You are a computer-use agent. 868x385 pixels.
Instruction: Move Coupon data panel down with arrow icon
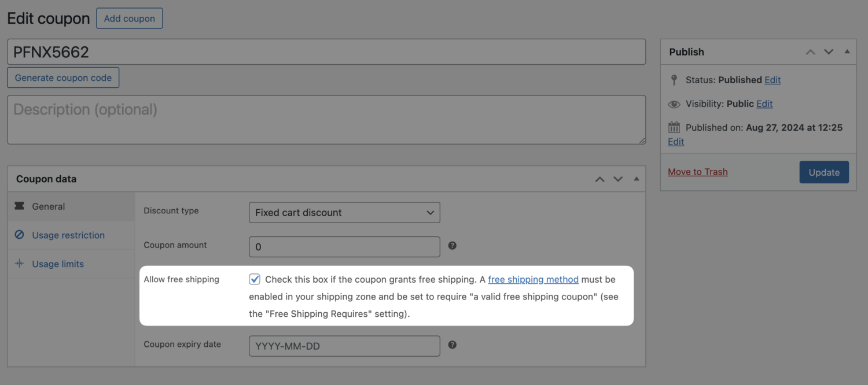pos(618,179)
